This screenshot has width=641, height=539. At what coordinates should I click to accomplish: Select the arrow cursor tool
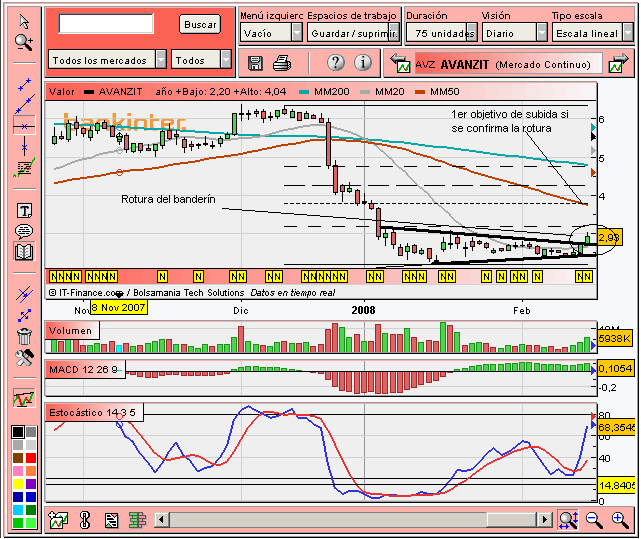(24, 21)
